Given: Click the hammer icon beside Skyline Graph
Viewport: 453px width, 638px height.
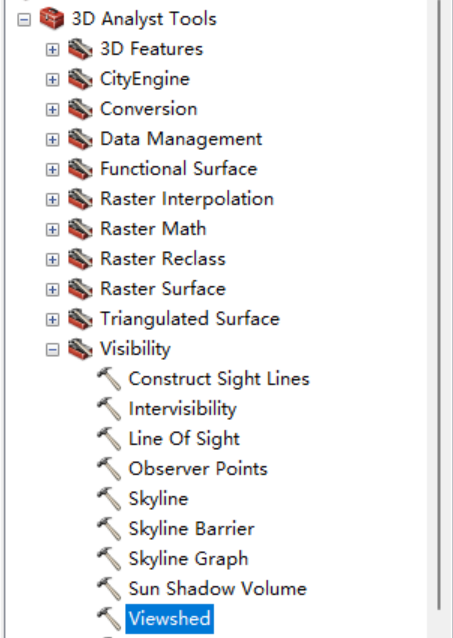Looking at the screenshot, I should pos(109,559).
